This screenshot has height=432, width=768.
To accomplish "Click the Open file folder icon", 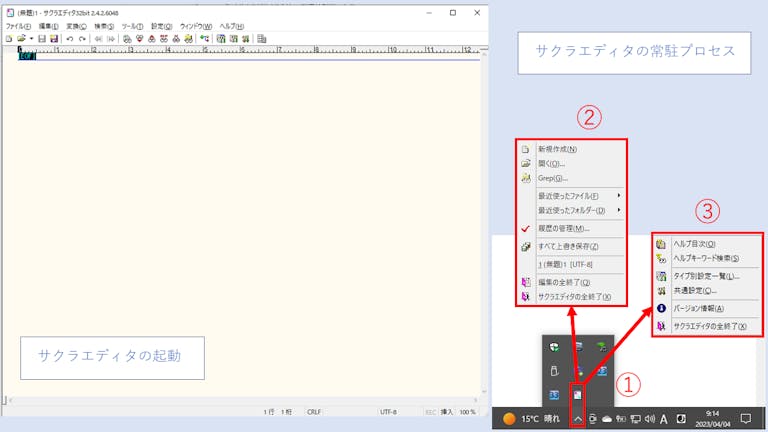I will (21, 39).
